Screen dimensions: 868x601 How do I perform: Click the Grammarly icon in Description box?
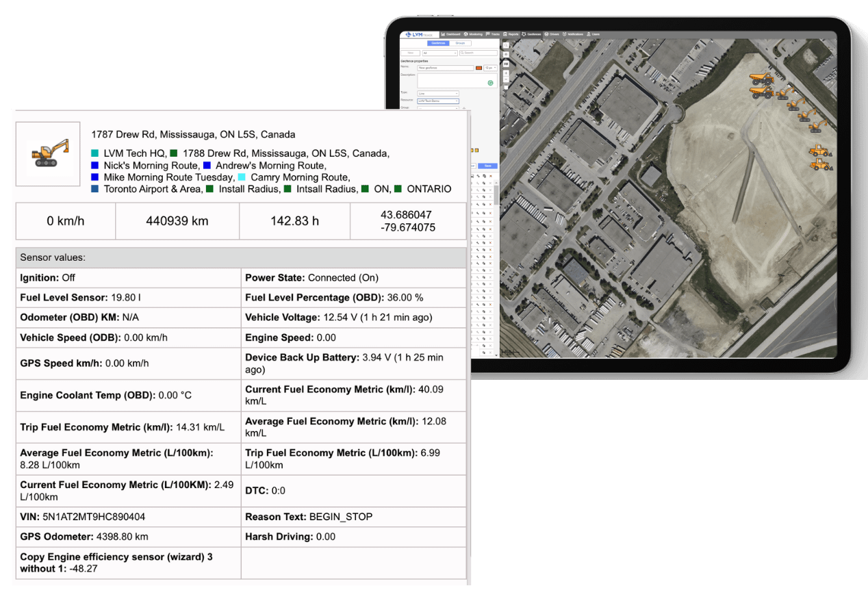tap(490, 83)
